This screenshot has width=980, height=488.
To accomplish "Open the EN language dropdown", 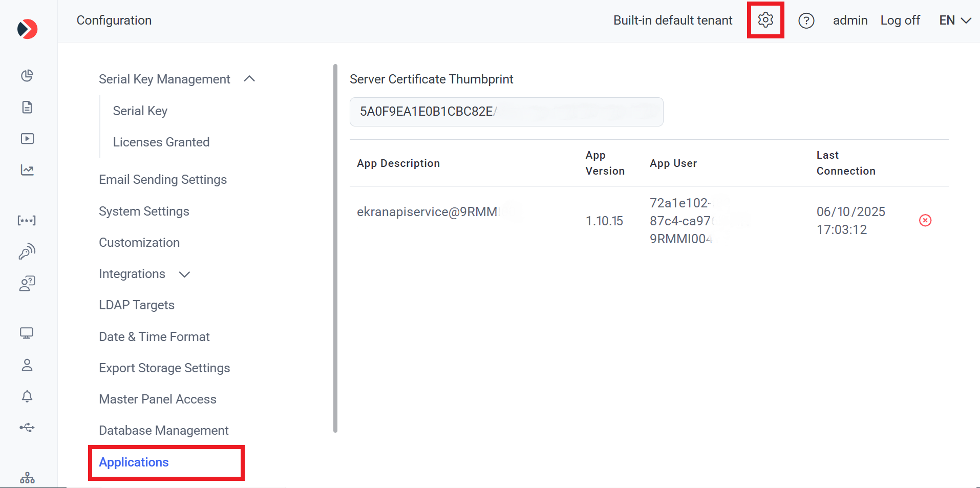I will tap(954, 20).
